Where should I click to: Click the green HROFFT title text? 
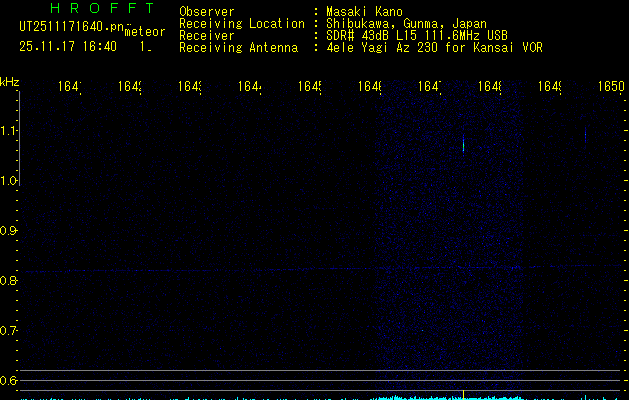click(x=102, y=8)
